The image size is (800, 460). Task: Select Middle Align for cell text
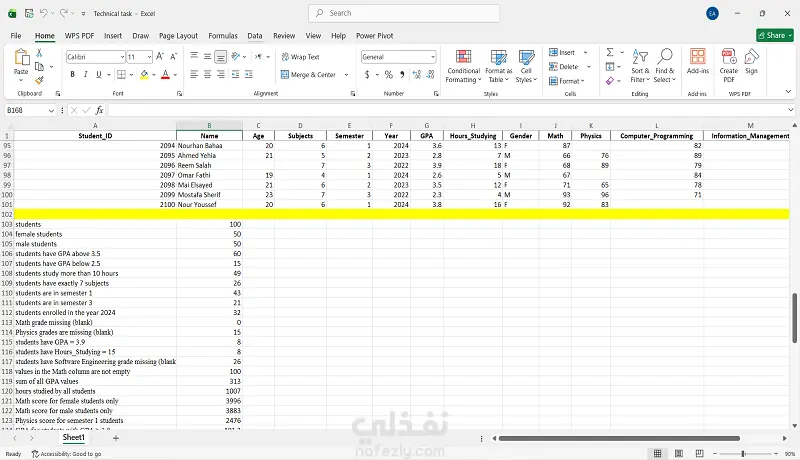pos(207,57)
